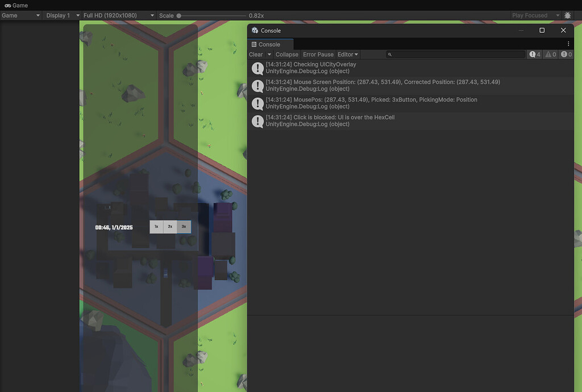Open the Full HD (1920x1080) resolution dropdown
Screen dimensions: 582x392
[118, 15]
